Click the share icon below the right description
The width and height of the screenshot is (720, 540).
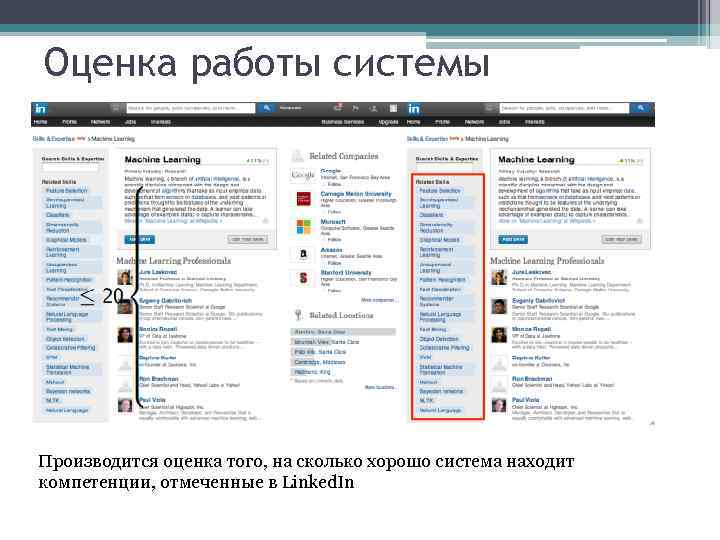(x=639, y=221)
